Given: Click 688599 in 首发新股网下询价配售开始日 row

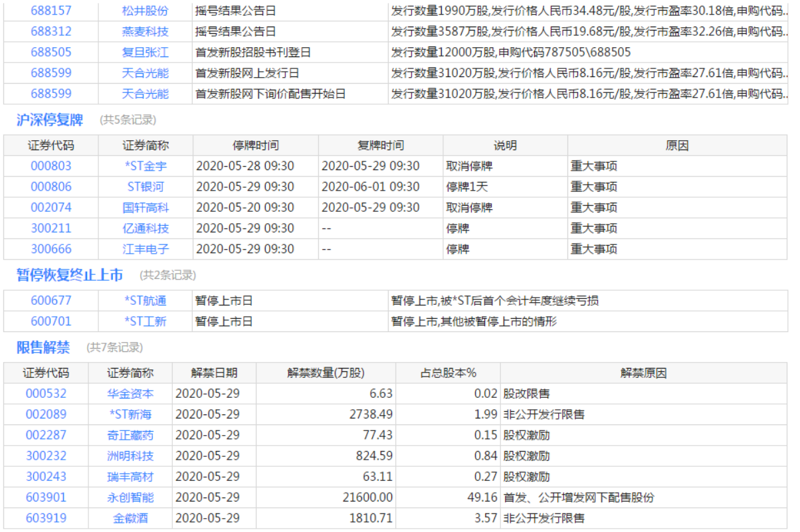Looking at the screenshot, I should click(51, 93).
